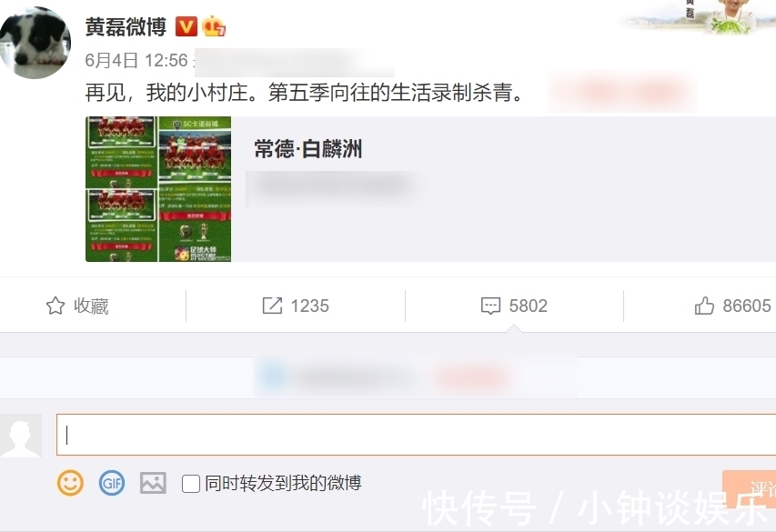Image resolution: width=776 pixels, height=532 pixels.
Task: Click the dog avatar picture
Action: pyautogui.click(x=35, y=43)
